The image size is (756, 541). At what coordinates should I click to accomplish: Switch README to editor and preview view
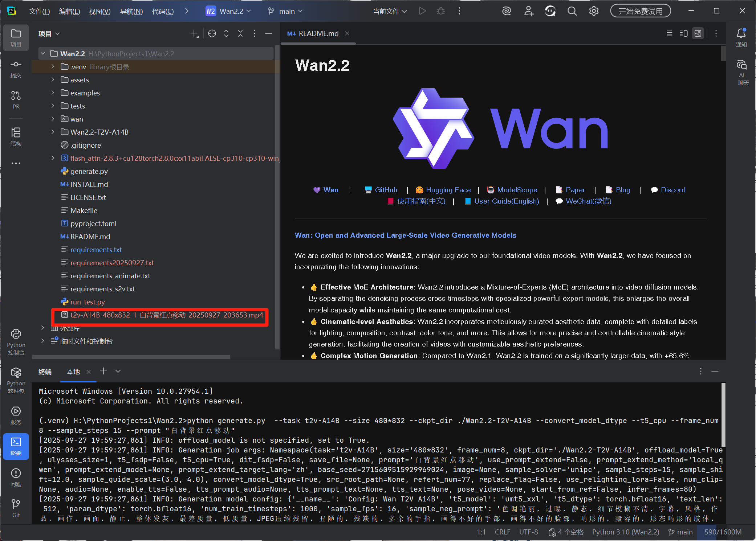[683, 34]
